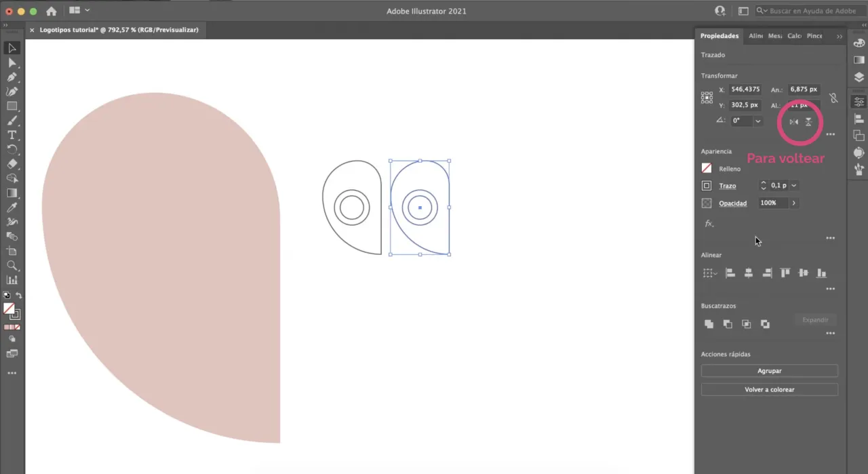Switch to the Pinceles tab
Viewport: 868px width, 474px height.
click(814, 35)
